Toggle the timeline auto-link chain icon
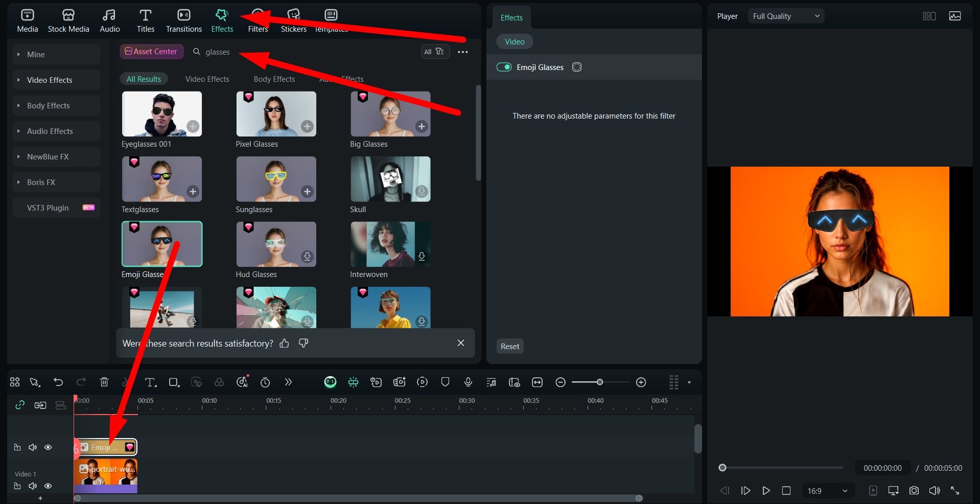 click(20, 405)
